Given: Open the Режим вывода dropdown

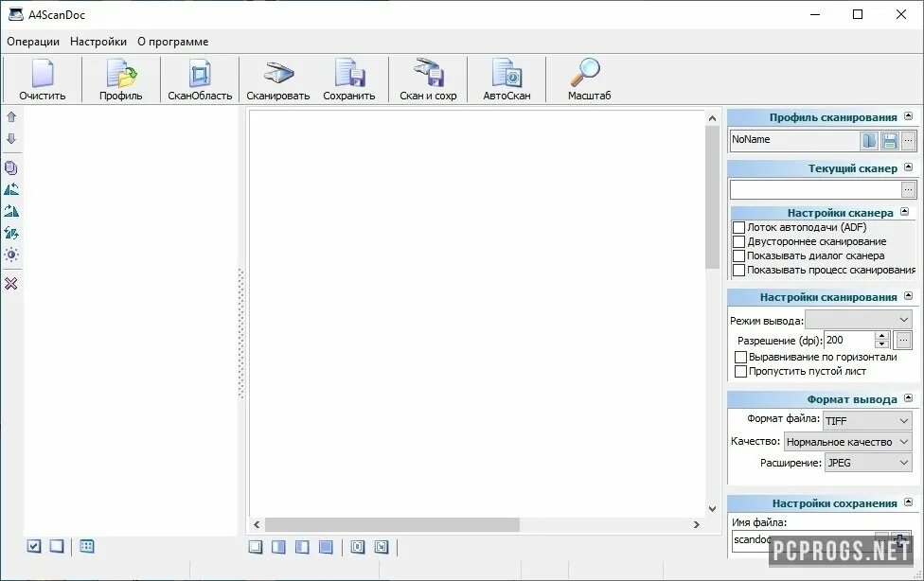Looking at the screenshot, I should pos(859,320).
